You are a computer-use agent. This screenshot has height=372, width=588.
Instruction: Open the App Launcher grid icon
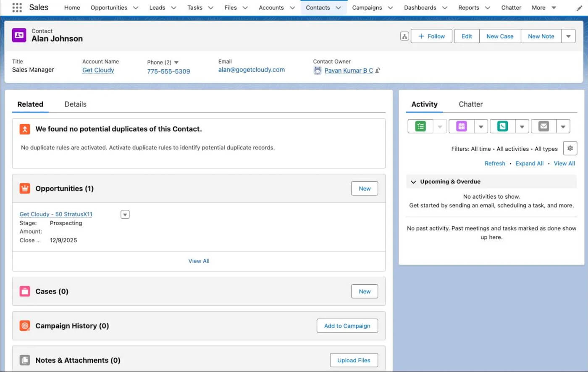coord(17,8)
